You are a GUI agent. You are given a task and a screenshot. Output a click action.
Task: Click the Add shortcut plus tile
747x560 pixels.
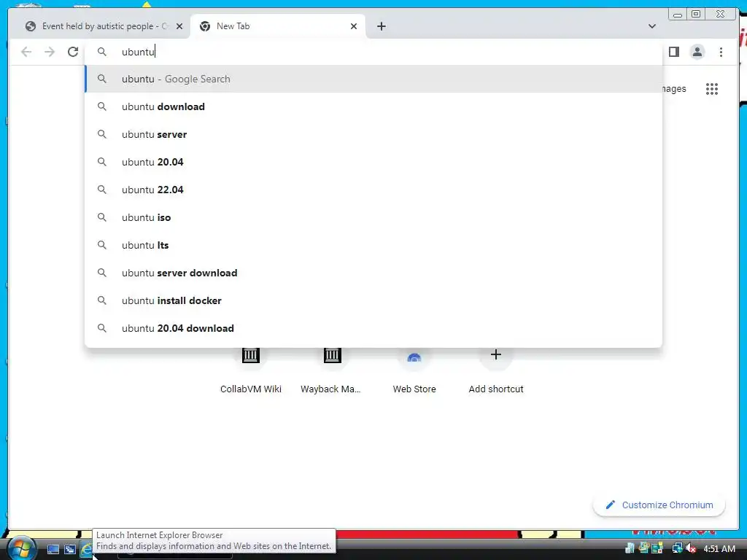point(495,371)
